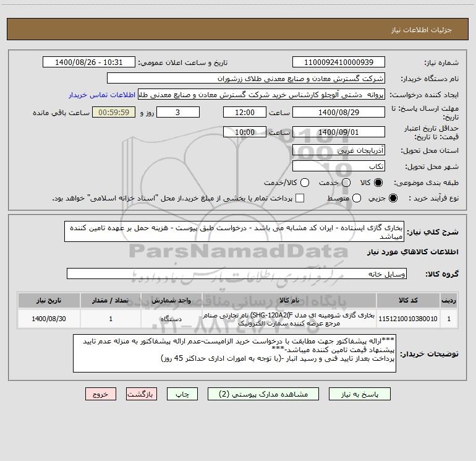
Task: Click product code 1151210010380010 cell
Action: click(408, 319)
